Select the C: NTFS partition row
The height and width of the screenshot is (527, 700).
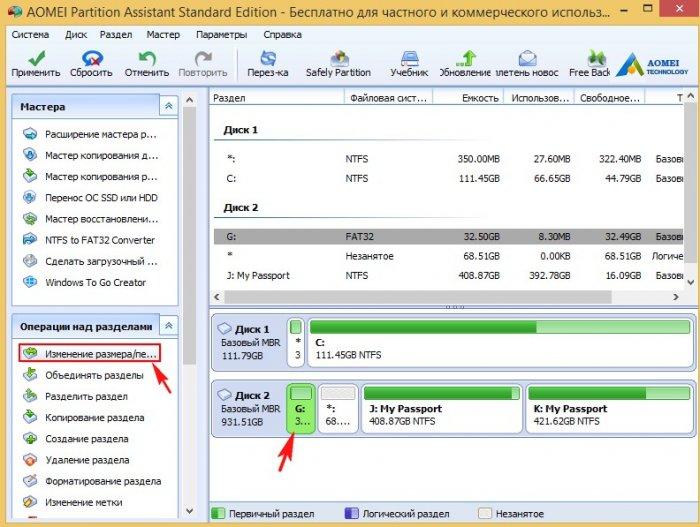448,179
